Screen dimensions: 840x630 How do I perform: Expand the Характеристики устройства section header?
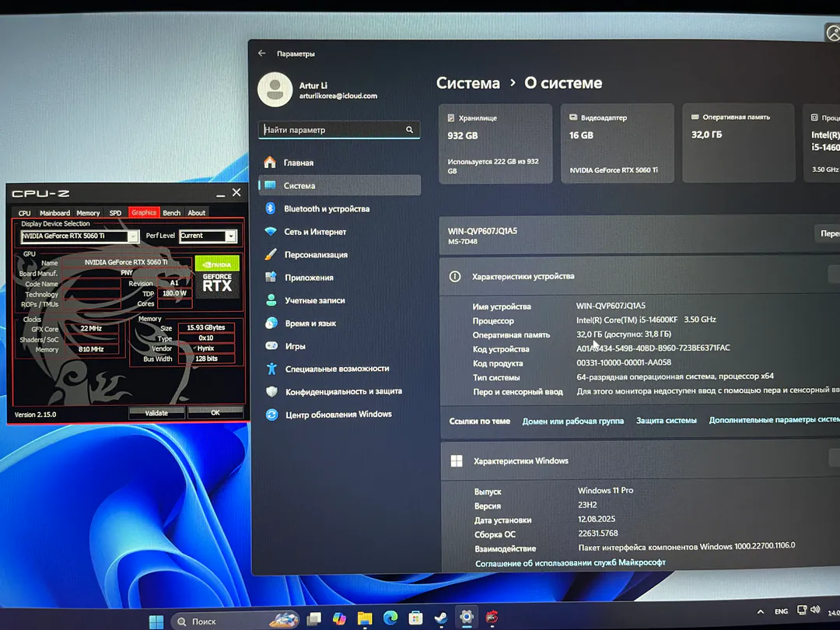639,276
